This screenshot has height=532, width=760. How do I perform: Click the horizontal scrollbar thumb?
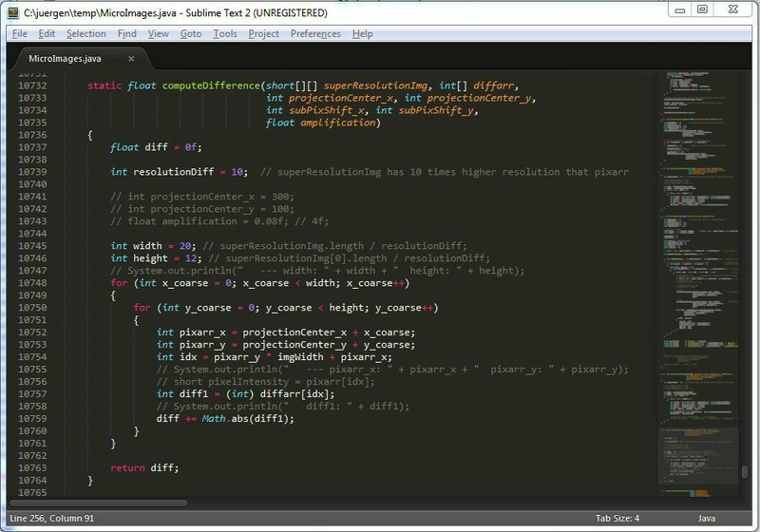(x=98, y=503)
